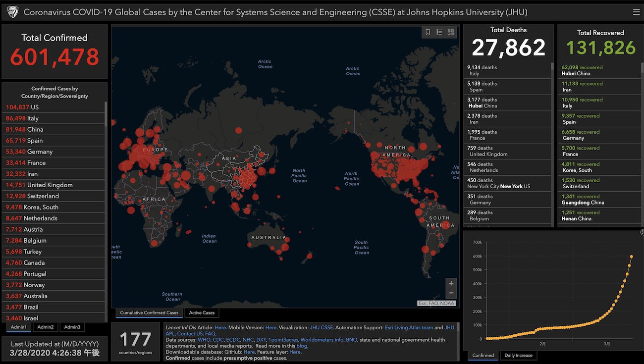Click the '450 deaths New York City' entry
Image resolution: width=644 pixels, height=364 pixels.
click(508, 183)
